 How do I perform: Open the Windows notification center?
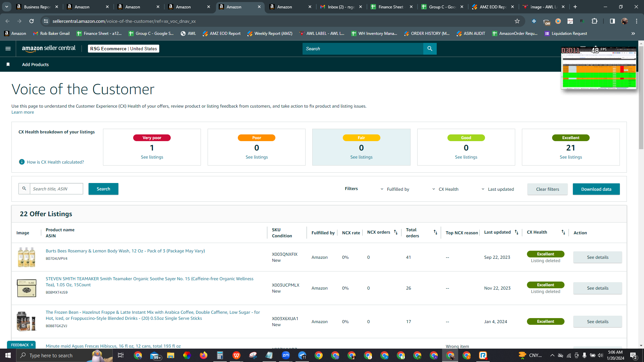634,355
